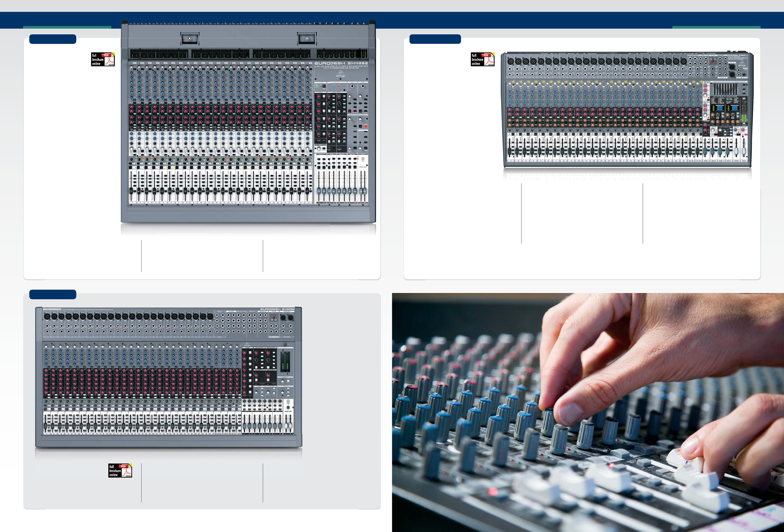Image resolution: width=784 pixels, height=532 pixels.
Task: Select the blue title tab of top-left panel
Action: pyautogui.click(x=53, y=39)
